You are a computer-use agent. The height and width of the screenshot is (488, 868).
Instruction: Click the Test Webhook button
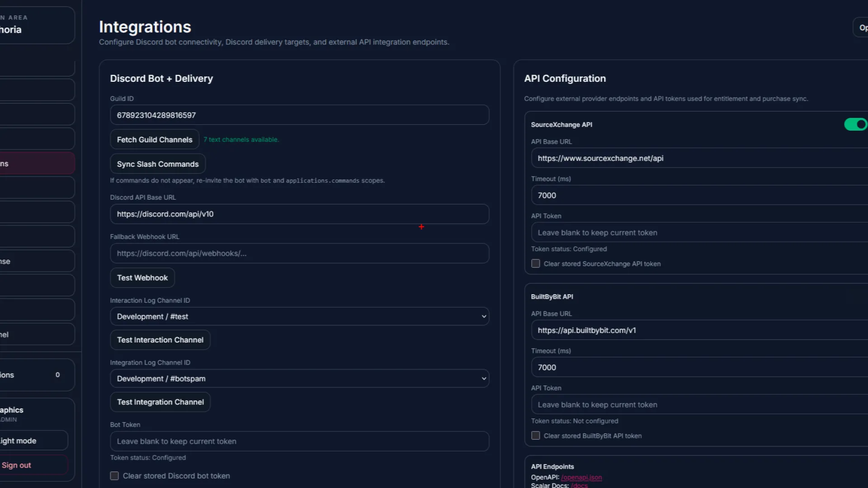coord(142,278)
